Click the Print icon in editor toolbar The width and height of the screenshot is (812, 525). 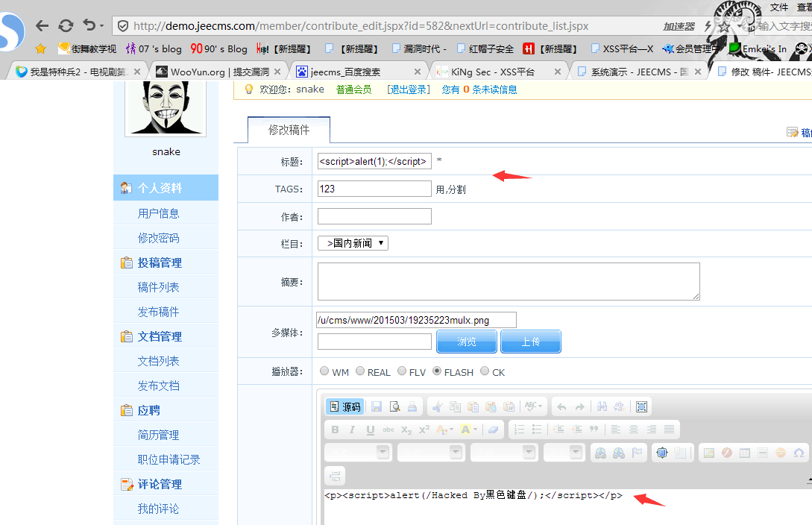coord(412,407)
